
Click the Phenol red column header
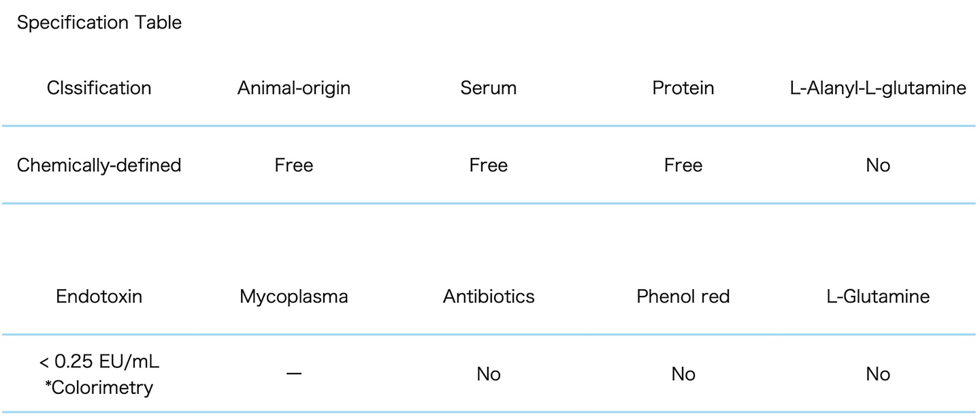tap(683, 297)
